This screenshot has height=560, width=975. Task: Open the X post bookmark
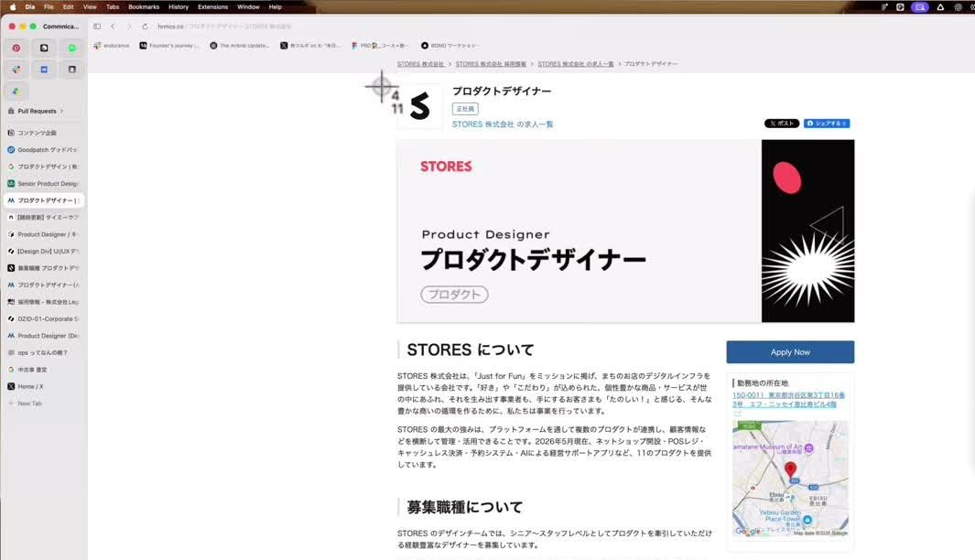[x=309, y=46]
